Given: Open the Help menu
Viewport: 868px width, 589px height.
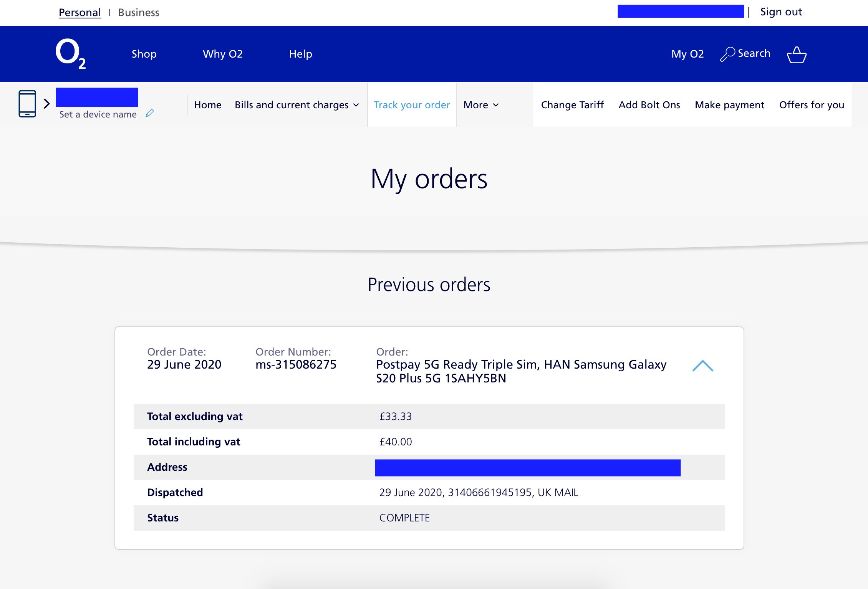Looking at the screenshot, I should (x=300, y=54).
